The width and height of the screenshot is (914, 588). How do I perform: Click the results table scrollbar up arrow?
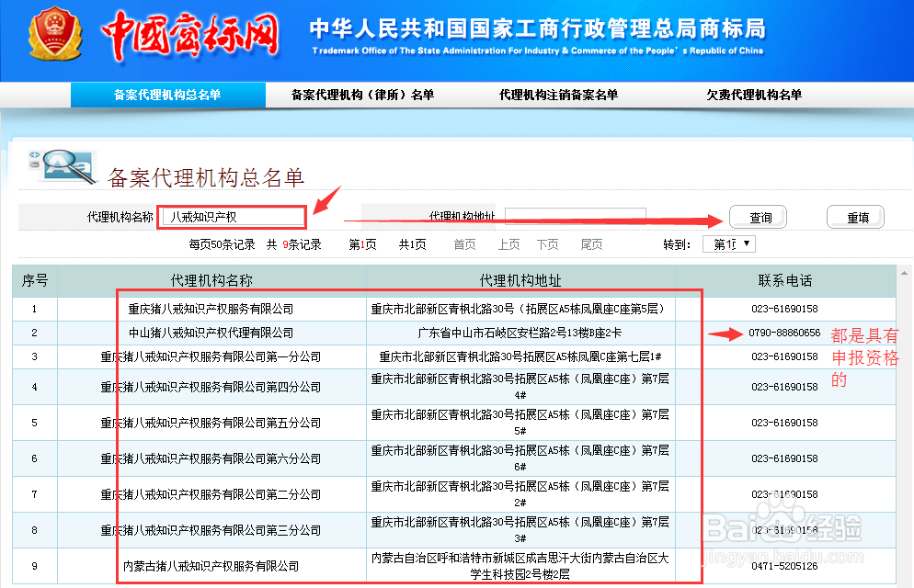click(x=904, y=273)
